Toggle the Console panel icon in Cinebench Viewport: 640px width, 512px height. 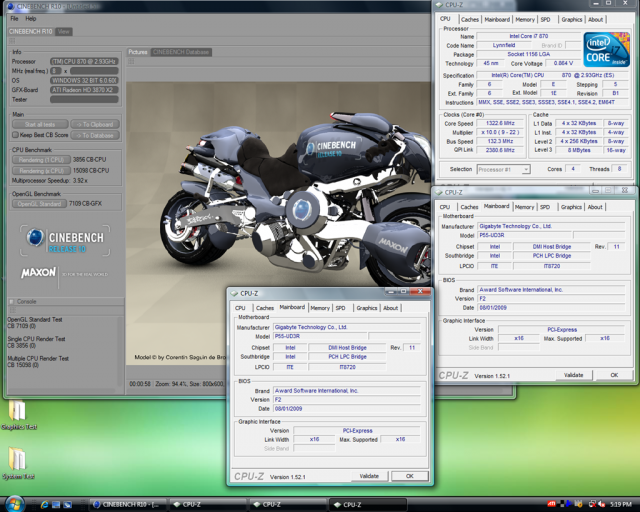11,301
